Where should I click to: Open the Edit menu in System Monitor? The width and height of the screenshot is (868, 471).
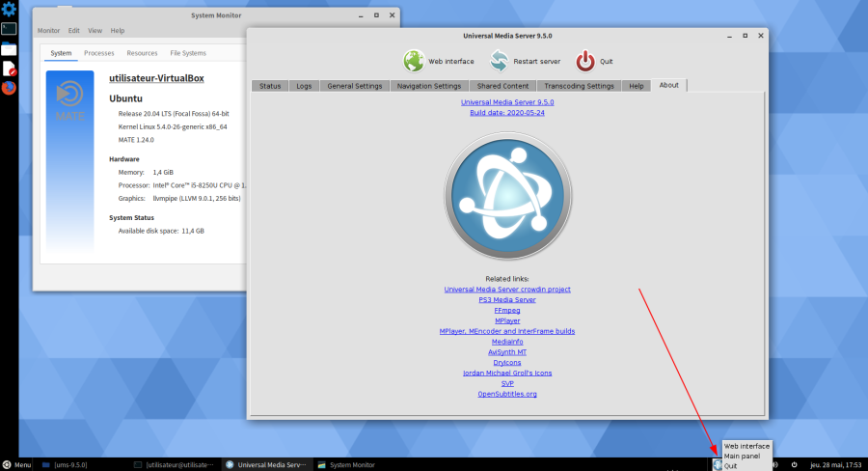(x=74, y=31)
